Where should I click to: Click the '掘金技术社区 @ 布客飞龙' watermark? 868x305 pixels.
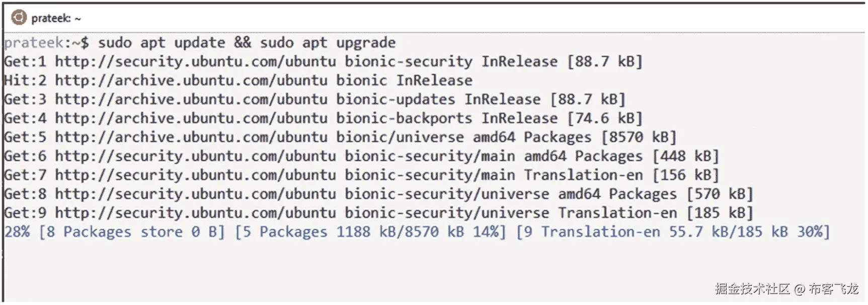tap(786, 289)
